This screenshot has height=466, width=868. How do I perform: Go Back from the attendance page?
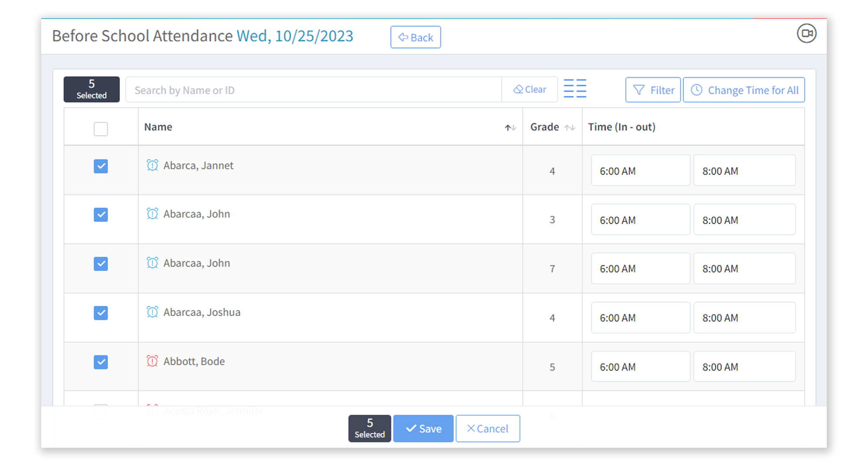415,37
